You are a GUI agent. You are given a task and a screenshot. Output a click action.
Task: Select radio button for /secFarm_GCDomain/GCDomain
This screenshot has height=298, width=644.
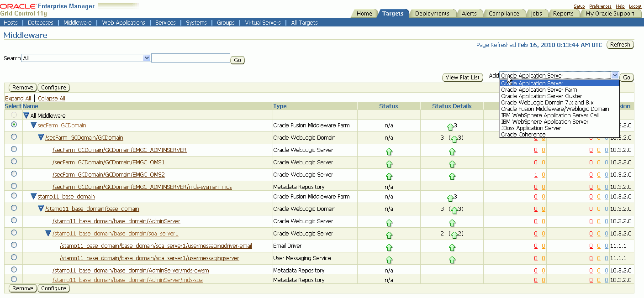[14, 137]
